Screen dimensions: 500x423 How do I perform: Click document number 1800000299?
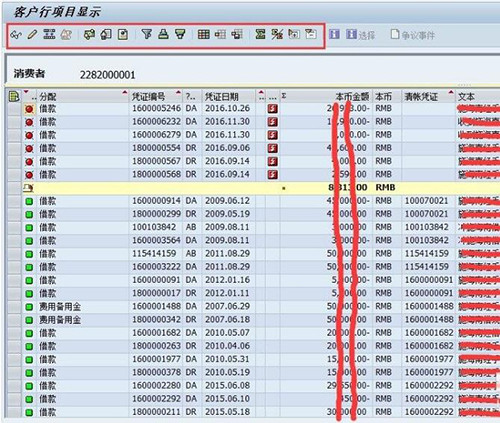[x=156, y=214]
